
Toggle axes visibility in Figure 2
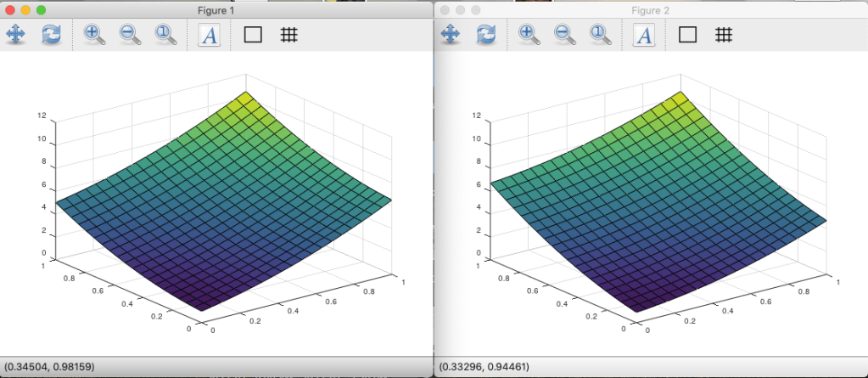pos(687,35)
